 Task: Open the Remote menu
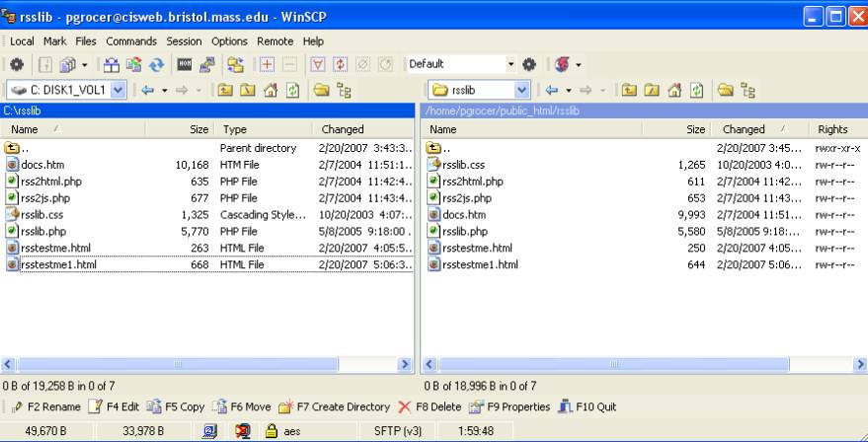[x=276, y=41]
